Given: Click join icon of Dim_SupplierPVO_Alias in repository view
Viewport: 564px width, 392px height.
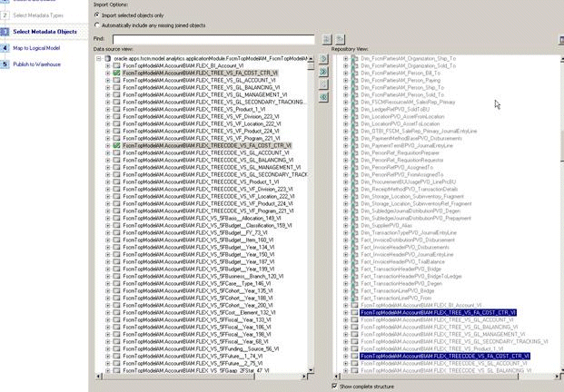Looking at the screenshot, I should point(355,225).
